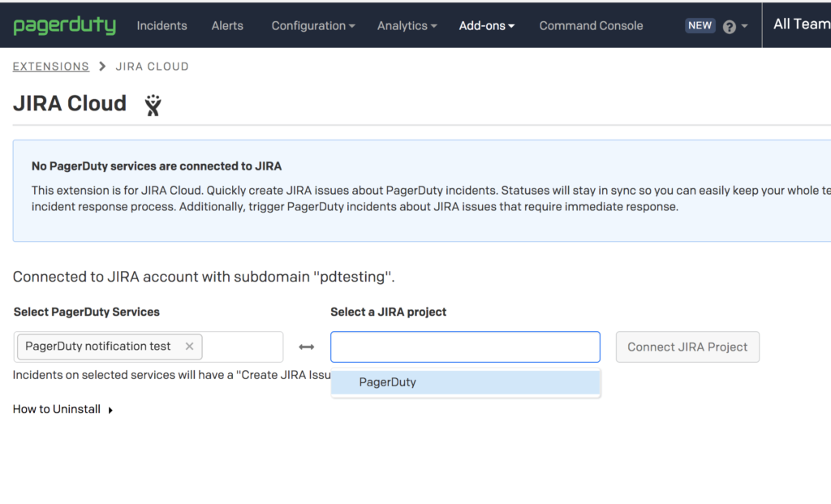Remove the PagerDuty notification test service tag
This screenshot has height=504, width=831.
pyautogui.click(x=189, y=347)
